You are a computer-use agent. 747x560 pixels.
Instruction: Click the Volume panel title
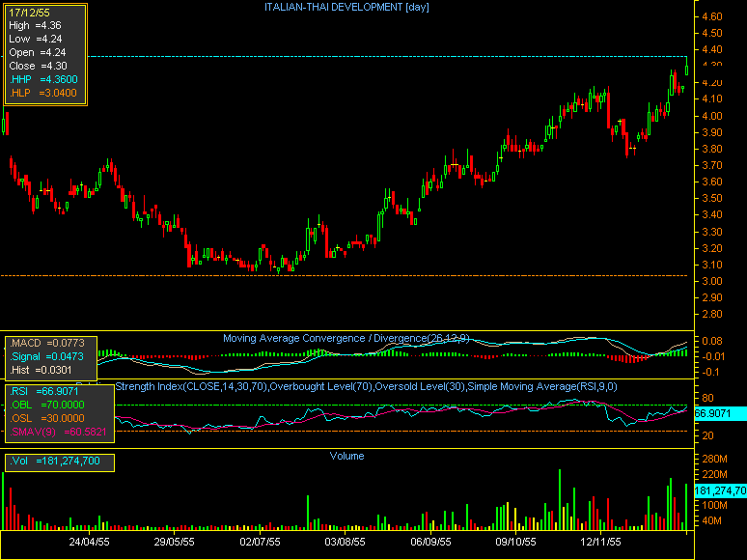346,456
